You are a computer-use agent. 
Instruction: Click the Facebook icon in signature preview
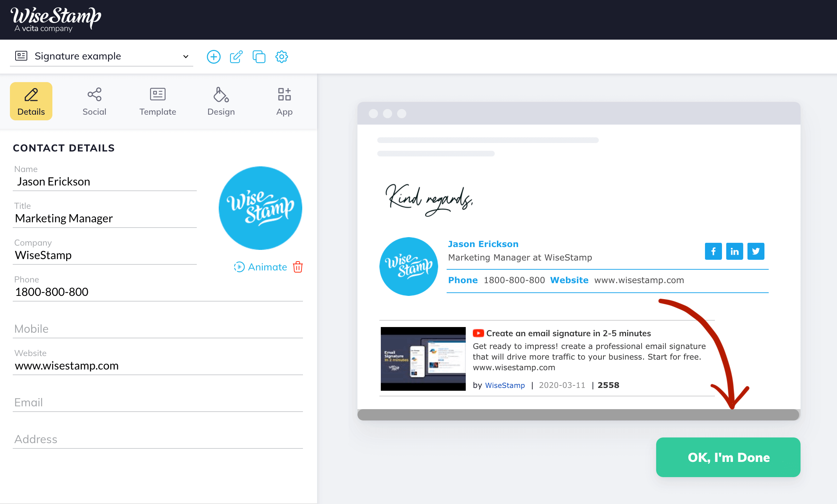(713, 250)
